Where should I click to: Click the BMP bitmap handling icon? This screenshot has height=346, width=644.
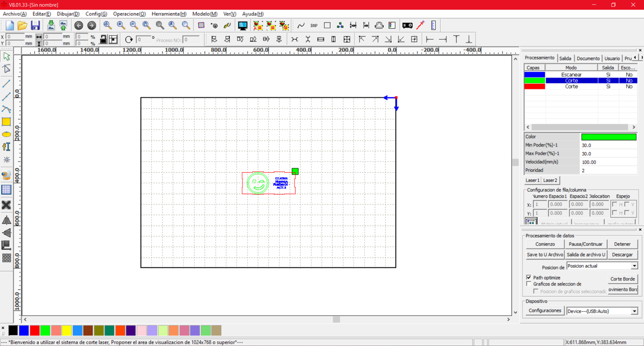click(314, 25)
